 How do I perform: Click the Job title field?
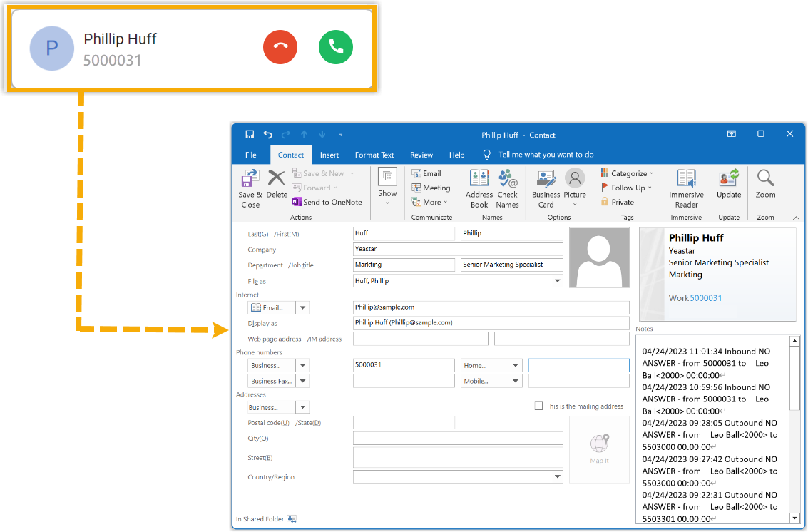point(511,265)
